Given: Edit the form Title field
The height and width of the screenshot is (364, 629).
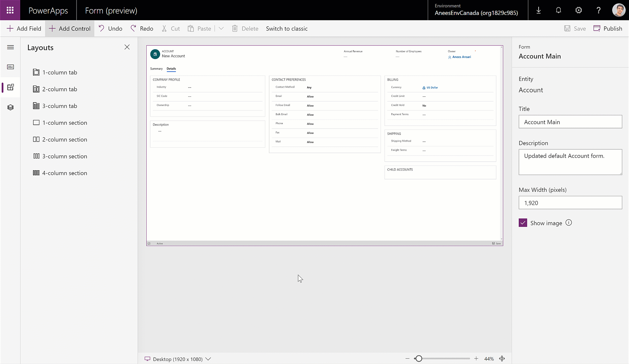Looking at the screenshot, I should [570, 122].
